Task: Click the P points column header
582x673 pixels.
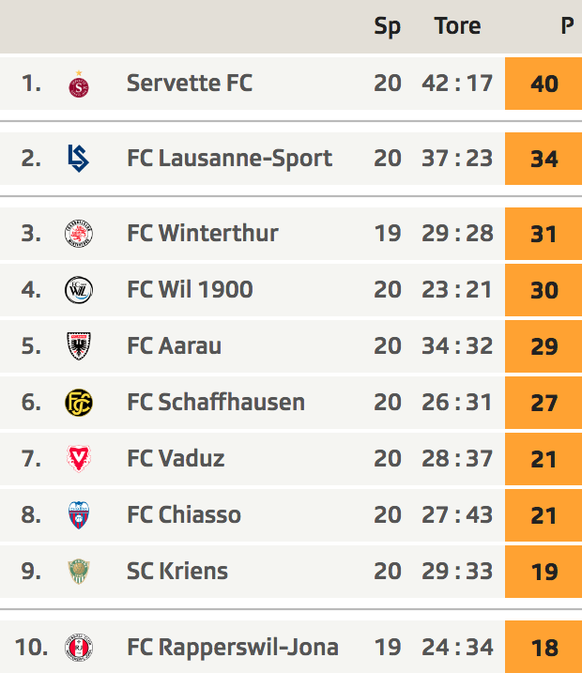Action: point(567,26)
